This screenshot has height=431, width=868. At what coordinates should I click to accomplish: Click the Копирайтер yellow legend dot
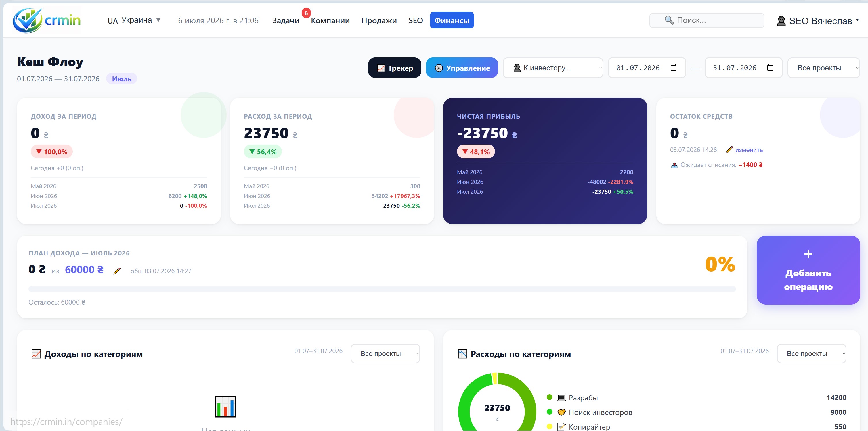coord(549,426)
